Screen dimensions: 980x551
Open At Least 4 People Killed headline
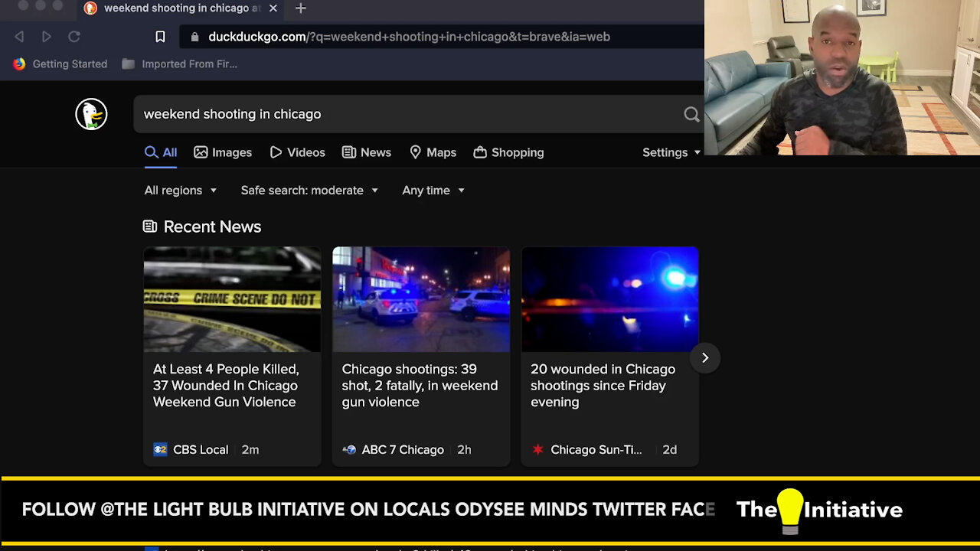tap(226, 386)
